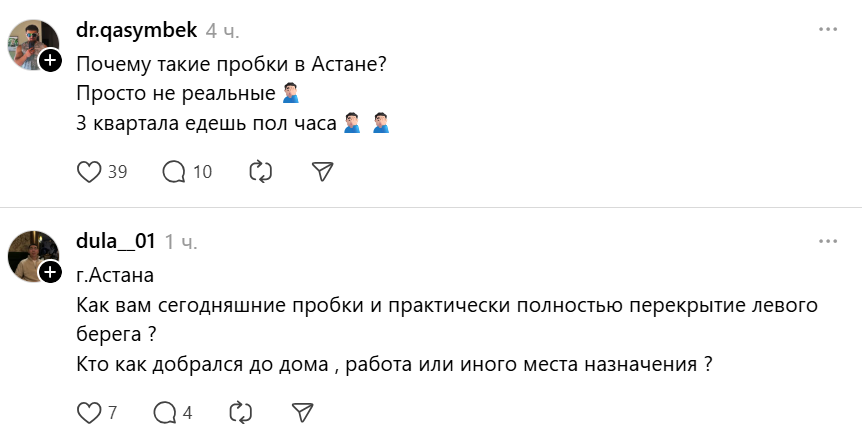Image resolution: width=862 pixels, height=433 pixels.
Task: Like the dula__01 post
Action: (90, 412)
